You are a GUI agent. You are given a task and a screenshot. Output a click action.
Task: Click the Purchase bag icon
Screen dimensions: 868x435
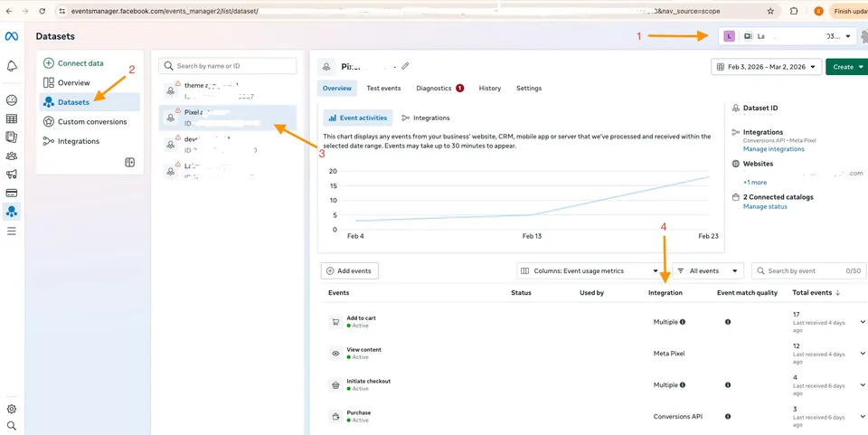tap(335, 416)
